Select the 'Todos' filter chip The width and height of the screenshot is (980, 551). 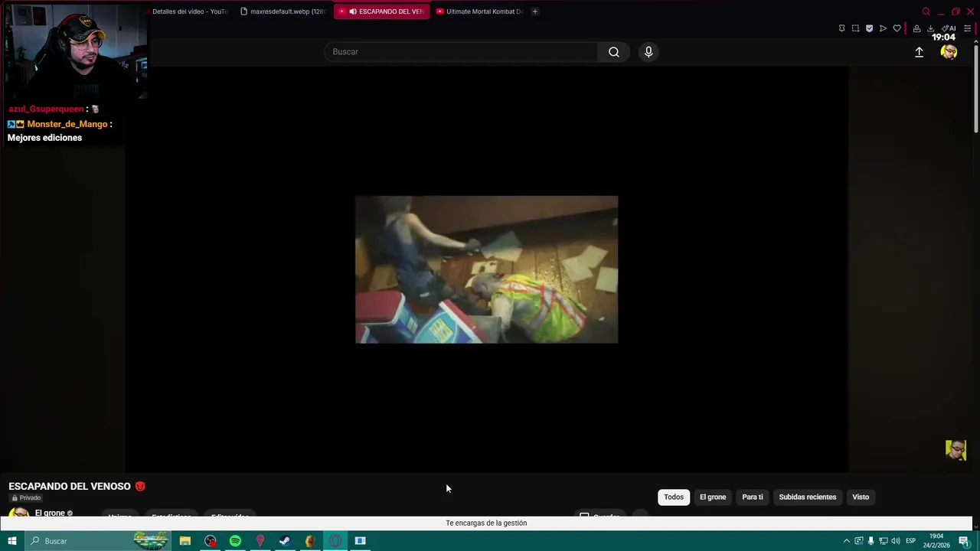coord(674,497)
